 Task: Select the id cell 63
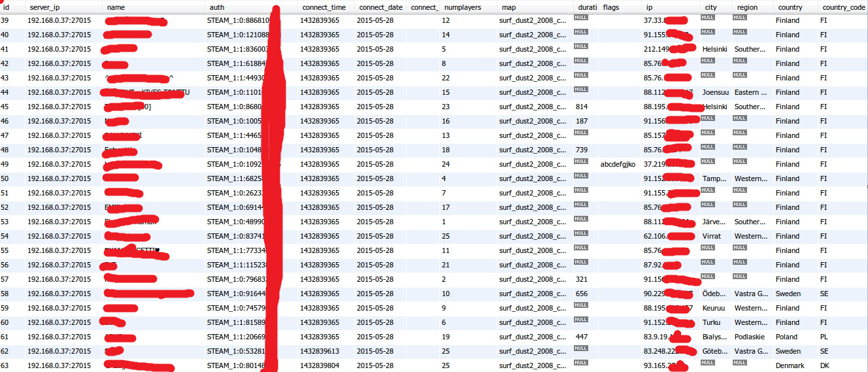(5, 365)
